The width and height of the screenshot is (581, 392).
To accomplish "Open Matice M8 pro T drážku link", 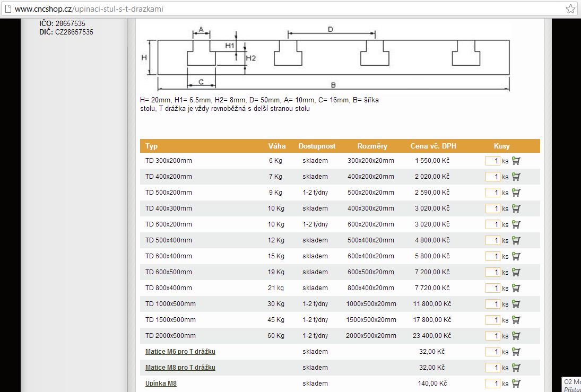I will [180, 368].
